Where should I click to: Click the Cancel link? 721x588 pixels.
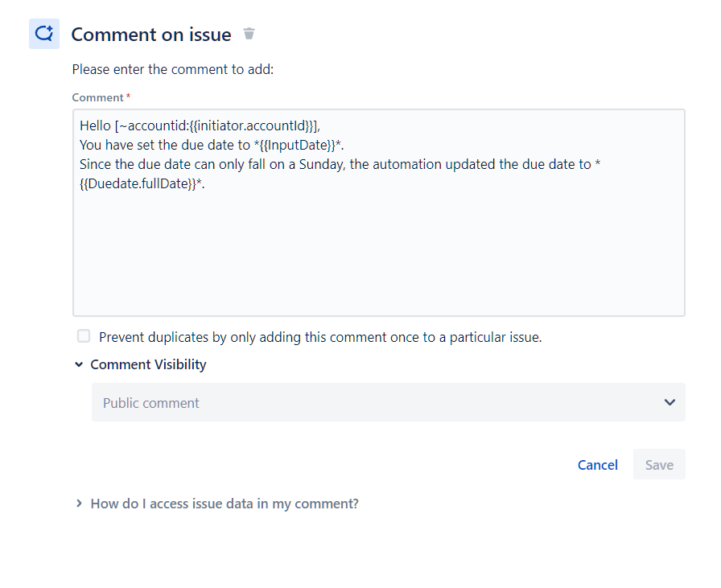(597, 464)
